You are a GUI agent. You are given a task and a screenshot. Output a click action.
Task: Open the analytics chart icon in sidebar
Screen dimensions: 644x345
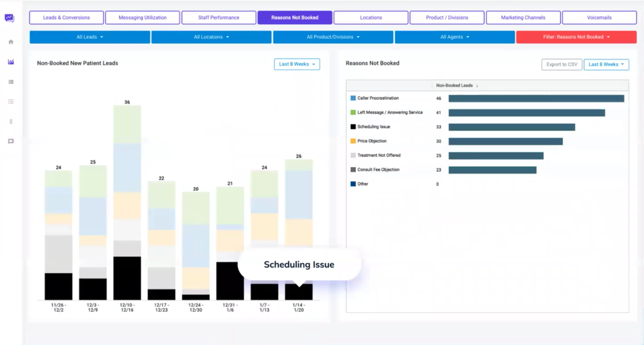pos(11,62)
